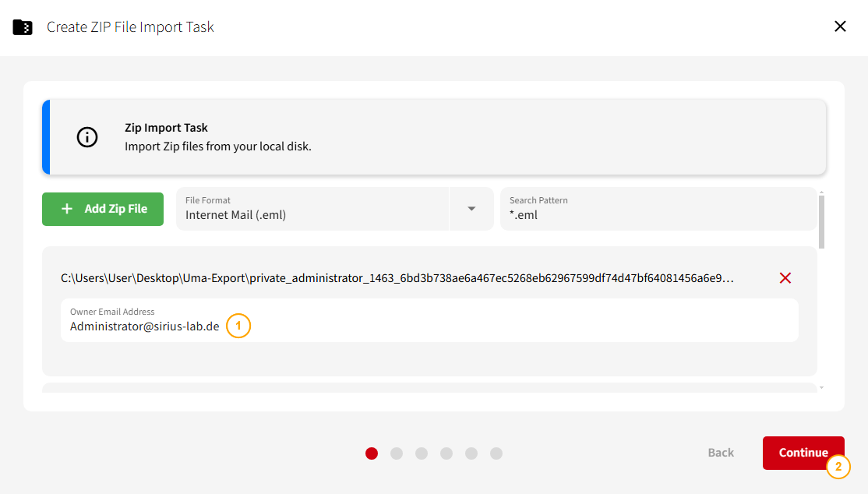868x494 pixels.
Task: Click the first red step indicator dot
Action: [372, 453]
